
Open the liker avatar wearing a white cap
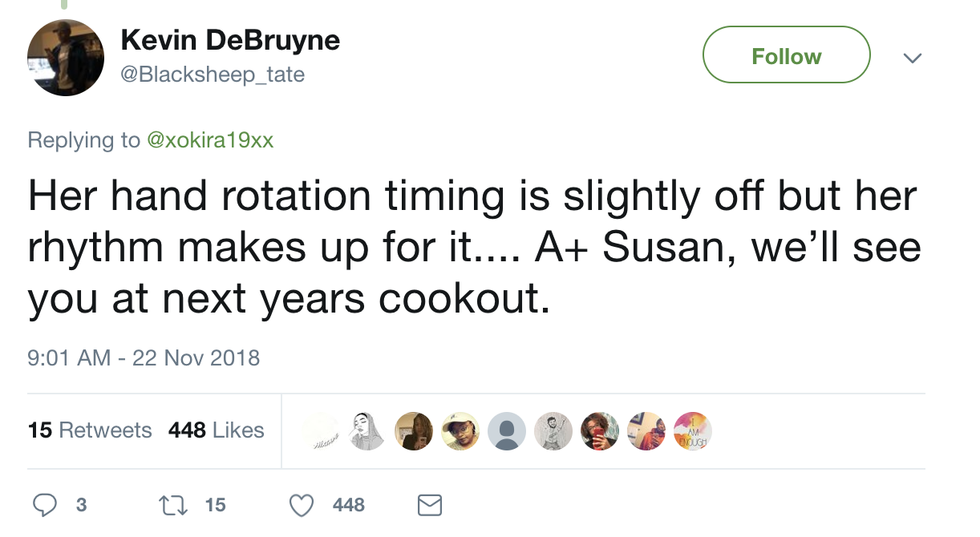click(x=460, y=431)
